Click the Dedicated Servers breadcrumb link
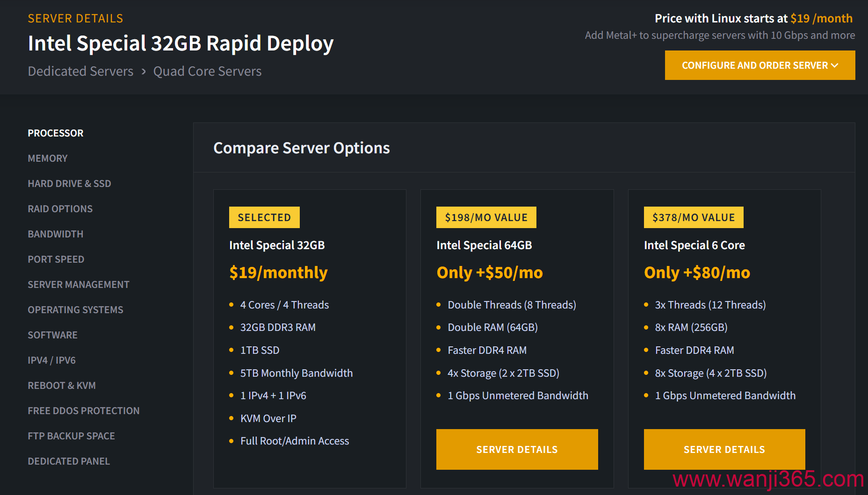Viewport: 868px width, 495px height. [80, 71]
